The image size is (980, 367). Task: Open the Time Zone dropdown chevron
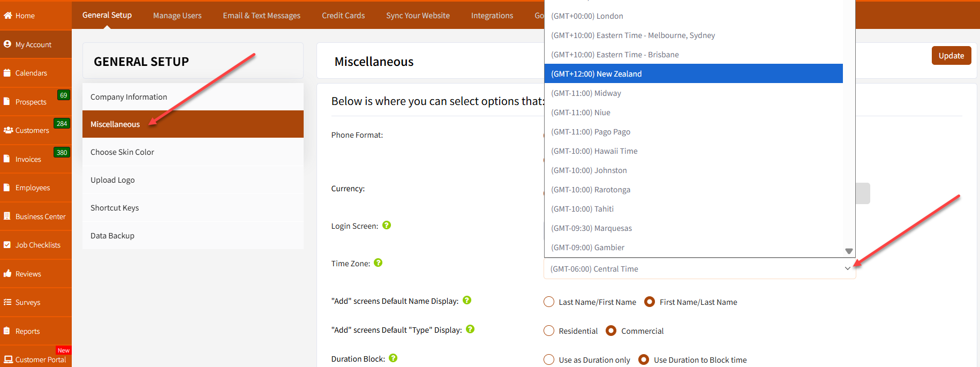coord(847,268)
